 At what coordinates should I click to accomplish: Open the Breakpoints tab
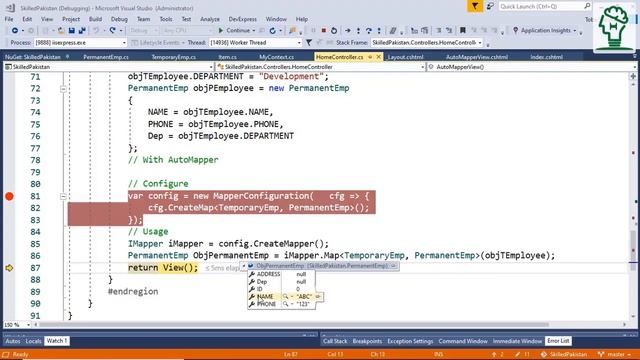[x=367, y=341]
